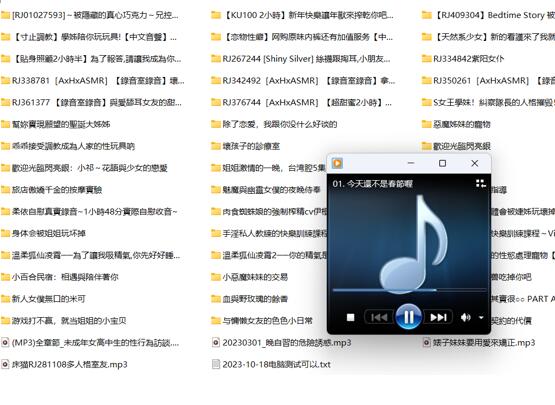
Task: Pause playback in the media player
Action: point(408,317)
